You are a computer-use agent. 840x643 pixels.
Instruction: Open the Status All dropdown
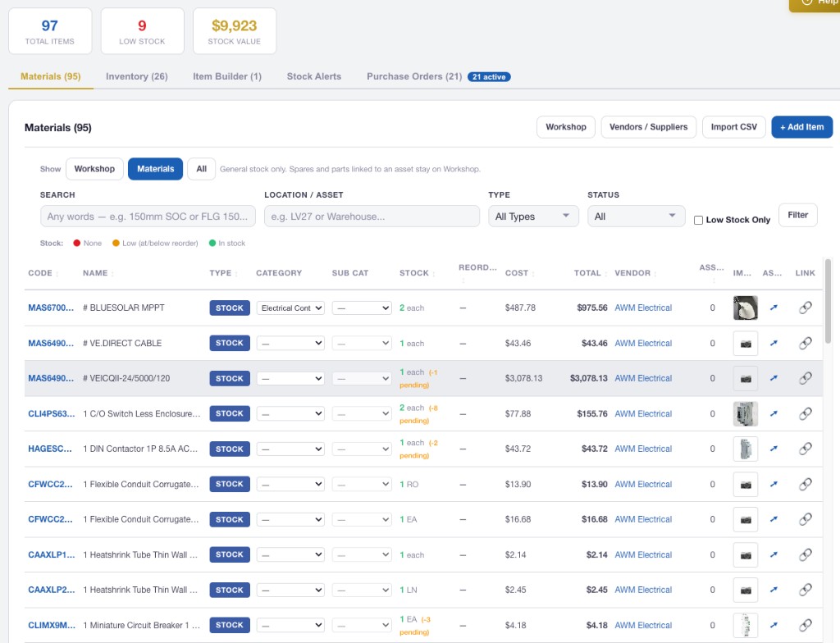[636, 217]
